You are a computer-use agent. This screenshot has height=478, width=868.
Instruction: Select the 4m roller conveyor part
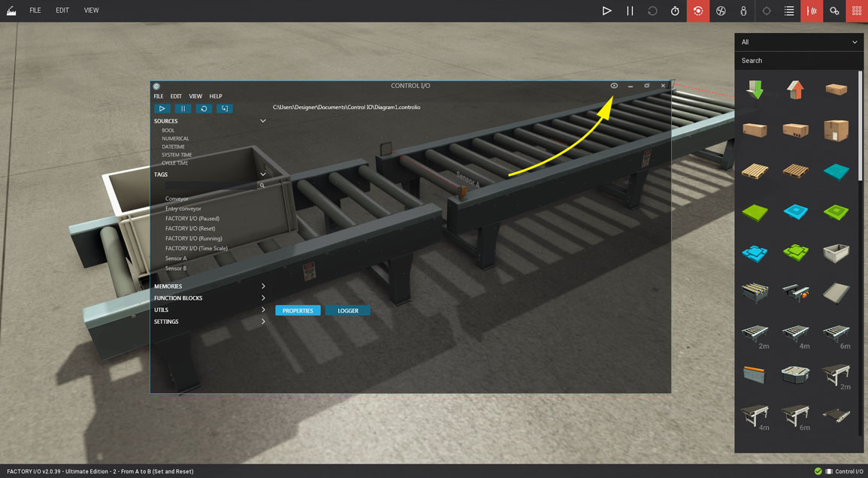pos(796,335)
